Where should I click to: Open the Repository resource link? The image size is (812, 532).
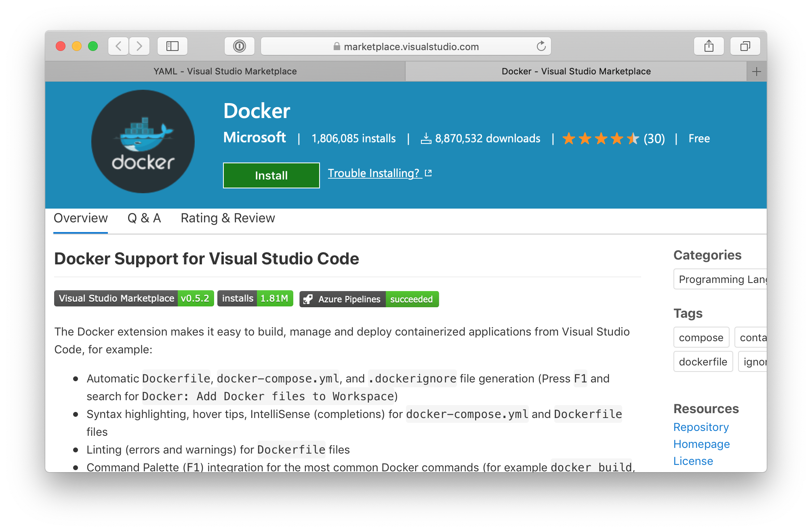coord(701,427)
